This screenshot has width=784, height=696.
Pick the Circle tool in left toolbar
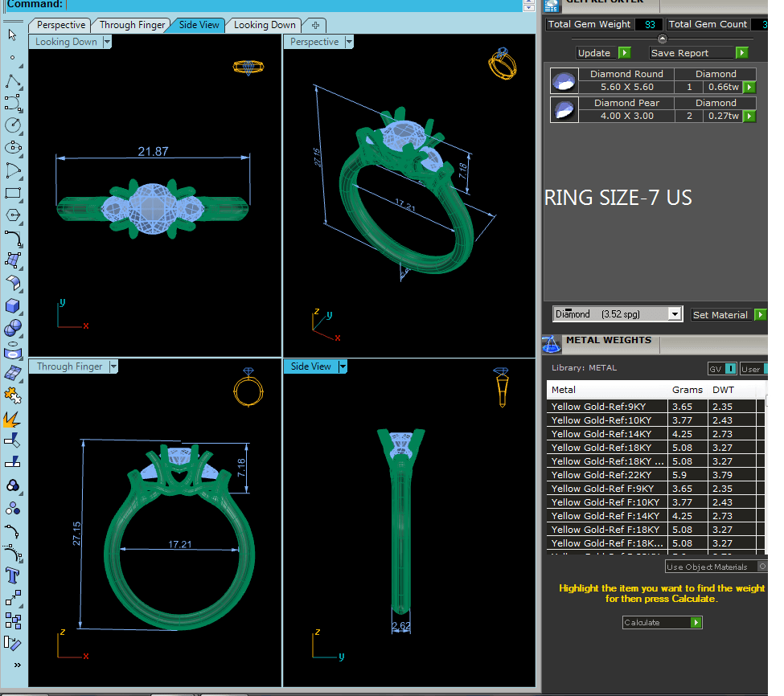[12, 125]
